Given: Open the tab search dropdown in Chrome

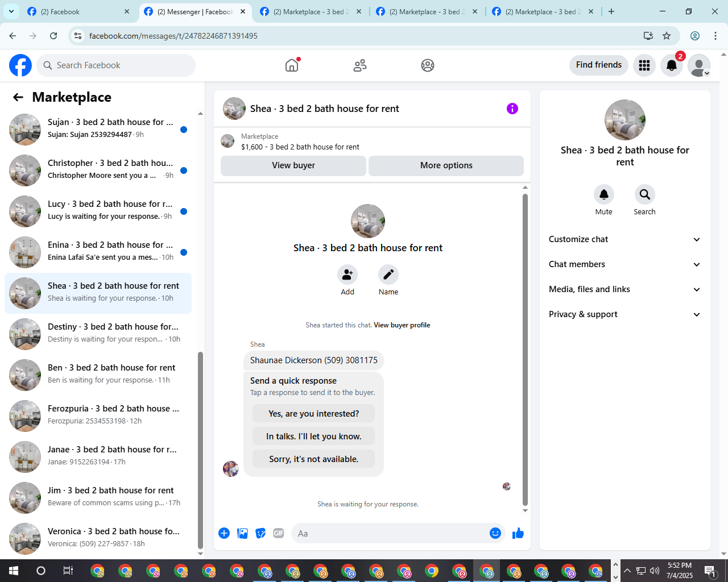Looking at the screenshot, I should (x=11, y=11).
